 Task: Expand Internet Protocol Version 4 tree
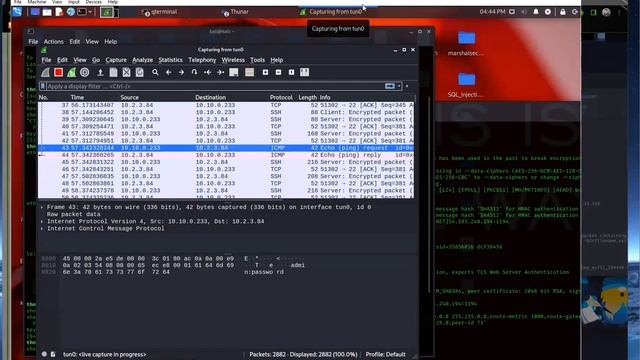pos(42,222)
